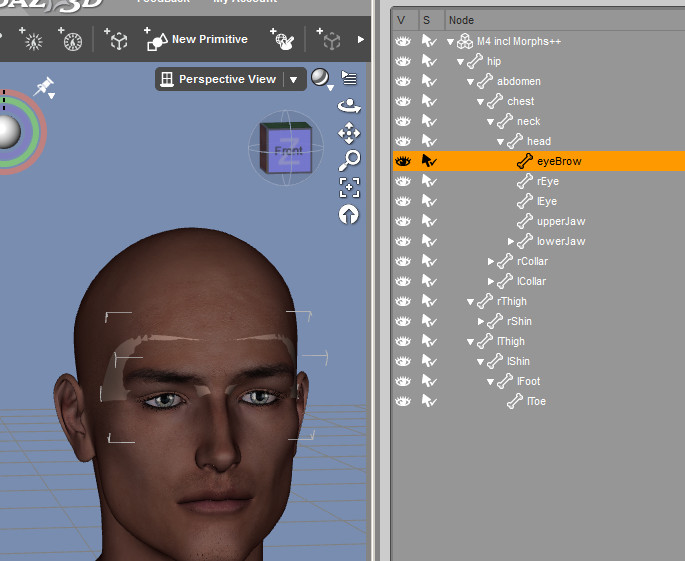This screenshot has height=561, width=685.
Task: Select the lToe node
Action: pos(536,402)
